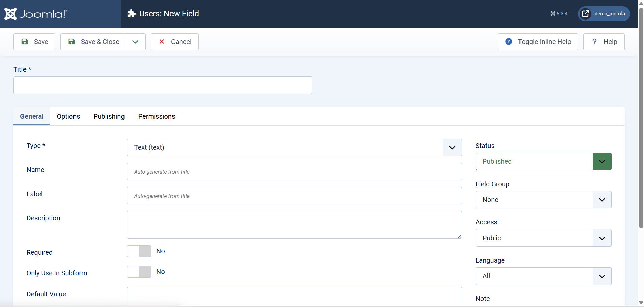Switch to the Options tab
This screenshot has height=307, width=644.
[x=68, y=116]
